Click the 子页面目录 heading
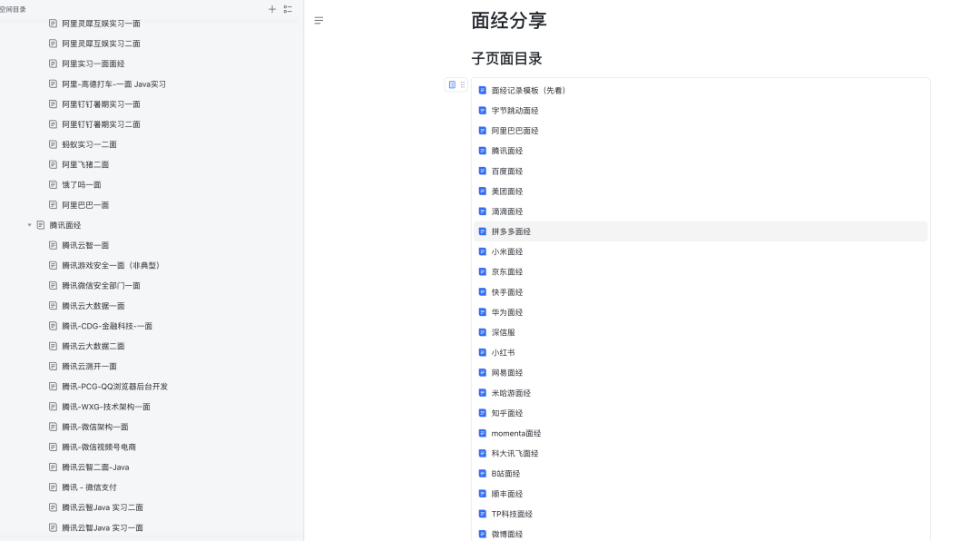The width and height of the screenshot is (980, 541). click(506, 59)
